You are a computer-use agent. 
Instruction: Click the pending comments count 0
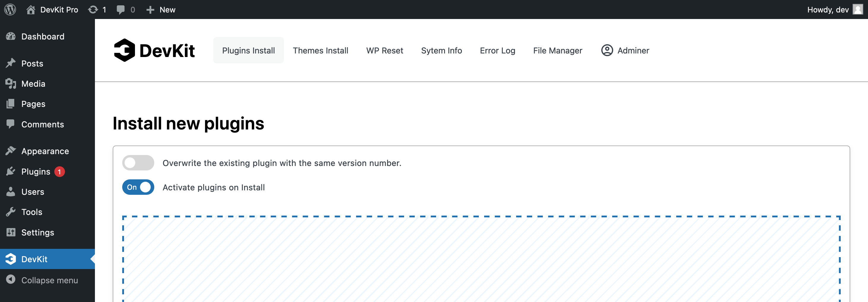pyautogui.click(x=133, y=10)
